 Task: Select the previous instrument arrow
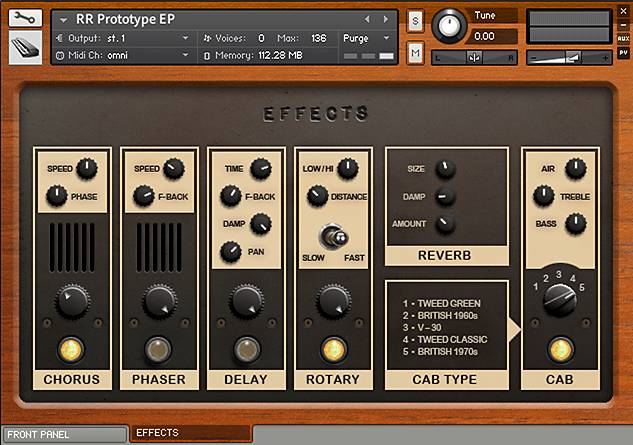coord(367,19)
